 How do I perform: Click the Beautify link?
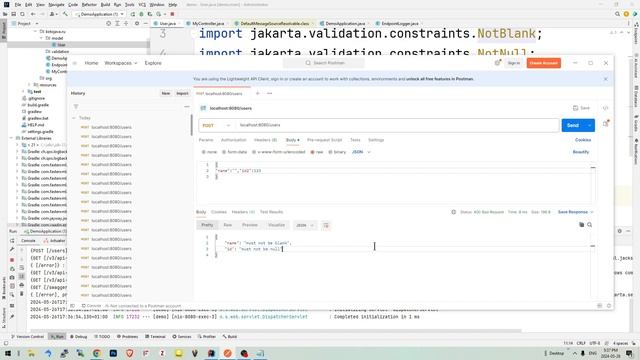[580, 152]
